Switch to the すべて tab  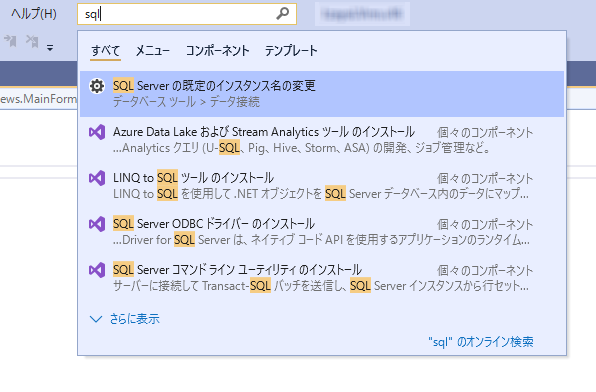pos(106,51)
